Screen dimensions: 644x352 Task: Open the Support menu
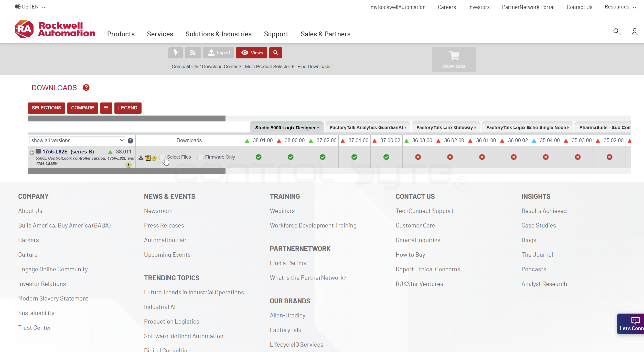click(276, 34)
